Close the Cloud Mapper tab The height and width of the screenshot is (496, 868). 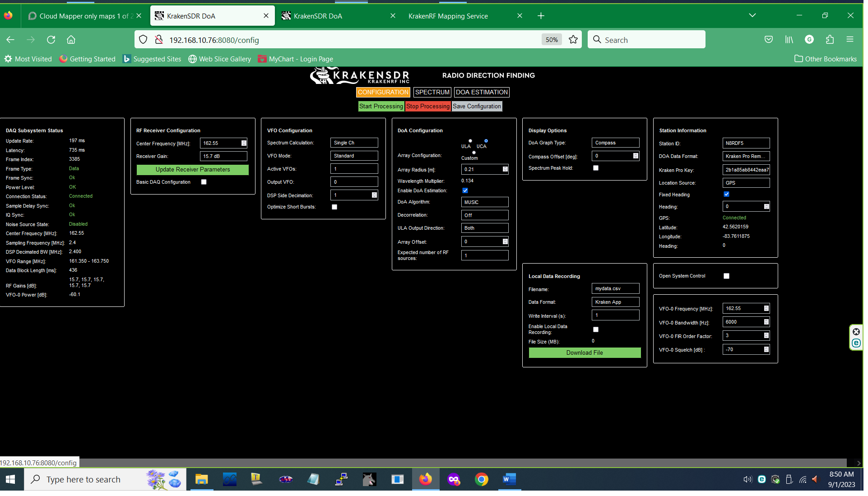(139, 16)
